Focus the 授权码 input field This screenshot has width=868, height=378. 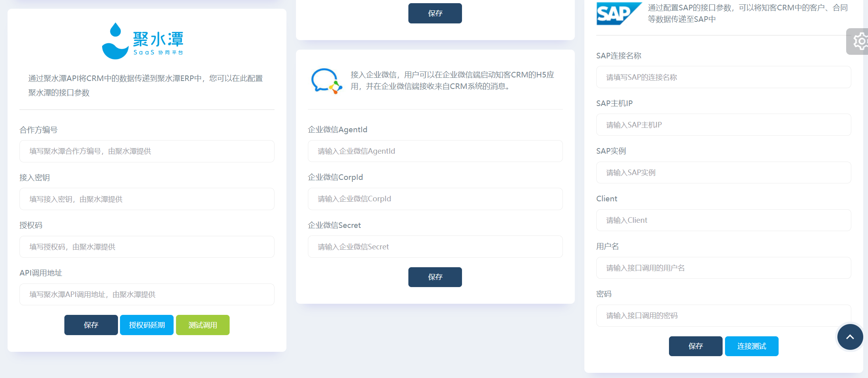147,247
